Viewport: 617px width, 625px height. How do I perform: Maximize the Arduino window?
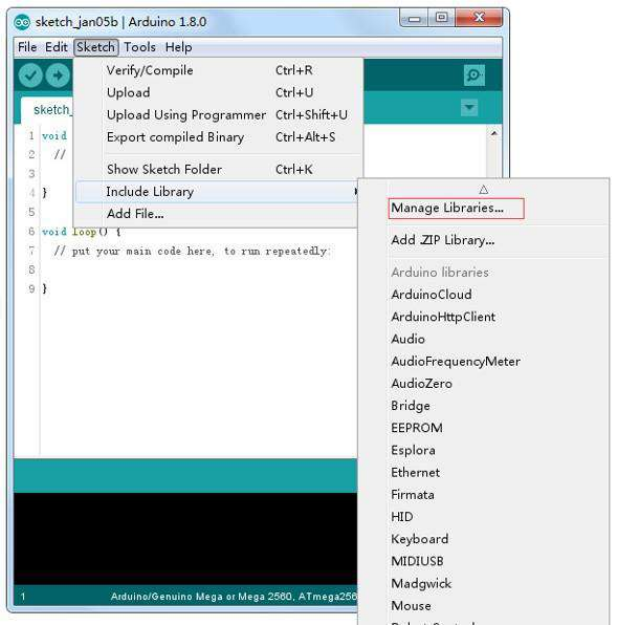pos(441,18)
